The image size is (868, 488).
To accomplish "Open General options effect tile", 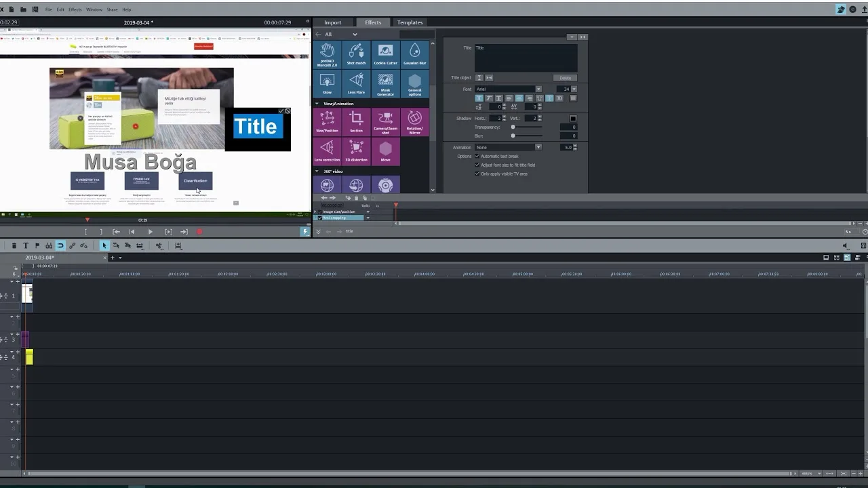I will [x=414, y=83].
